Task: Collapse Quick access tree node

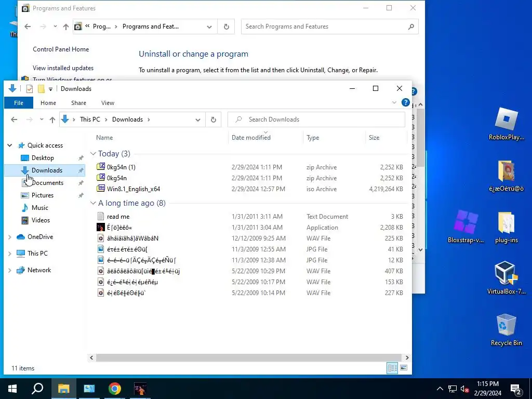Action: click(x=10, y=145)
